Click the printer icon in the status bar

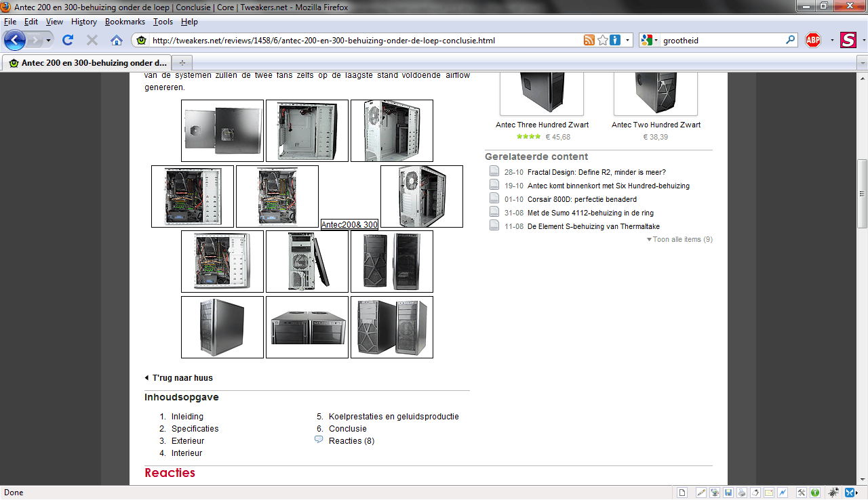click(x=742, y=493)
